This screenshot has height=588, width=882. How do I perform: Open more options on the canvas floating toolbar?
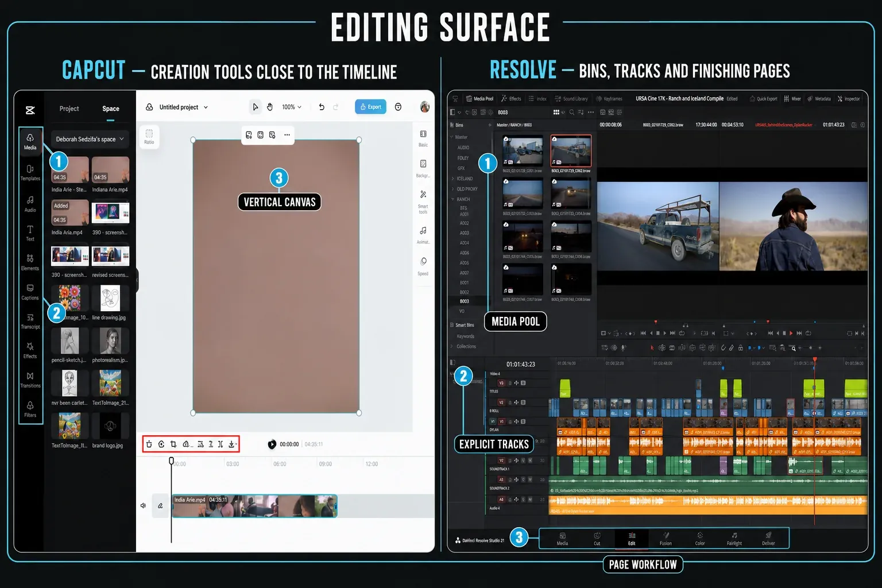pyautogui.click(x=287, y=135)
